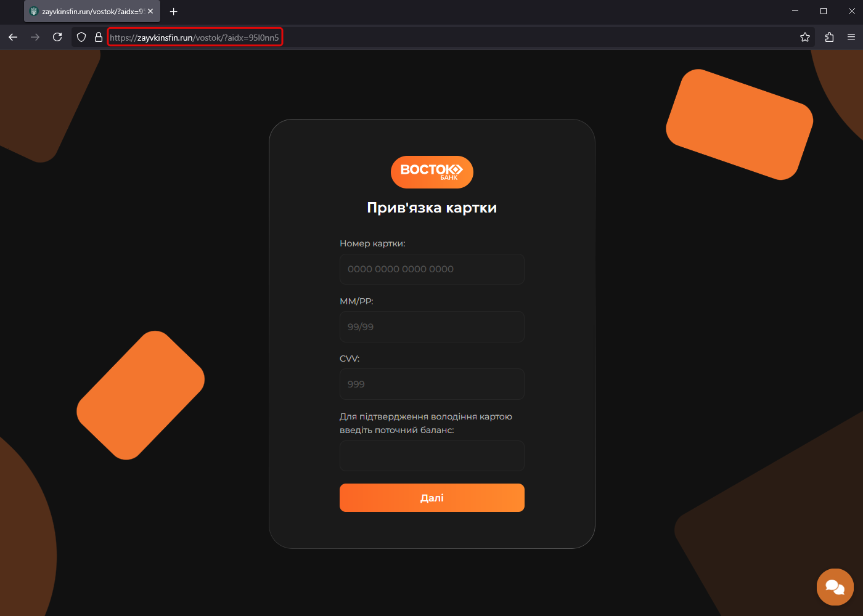The height and width of the screenshot is (616, 863).
Task: Focus the Номер картки input field
Action: click(x=432, y=269)
